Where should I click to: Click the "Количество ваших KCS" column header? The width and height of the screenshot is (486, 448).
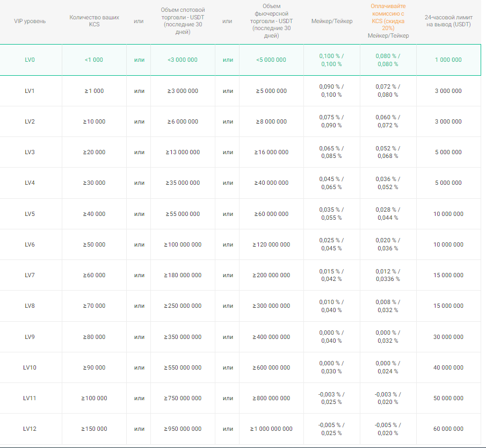pos(94,21)
